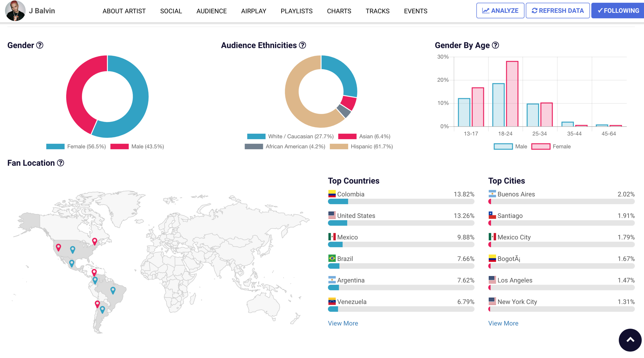Open the Gender help tooltip icon
This screenshot has height=358, width=644.
pos(39,45)
